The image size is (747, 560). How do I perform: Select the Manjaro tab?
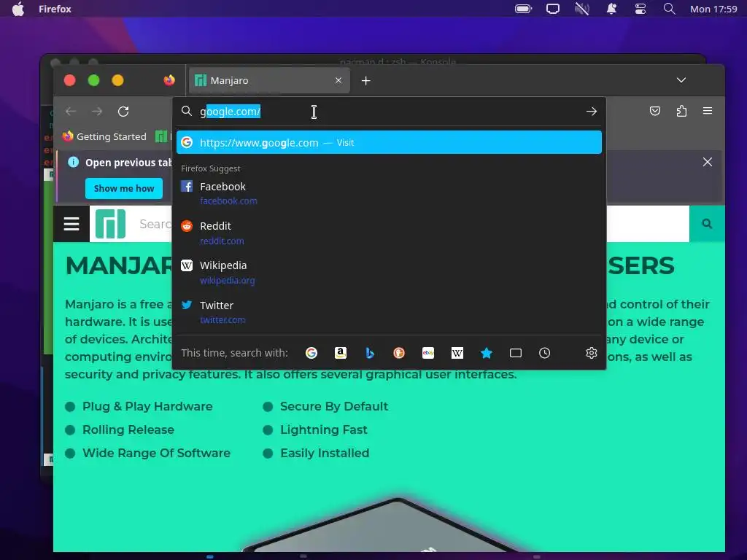pyautogui.click(x=269, y=80)
